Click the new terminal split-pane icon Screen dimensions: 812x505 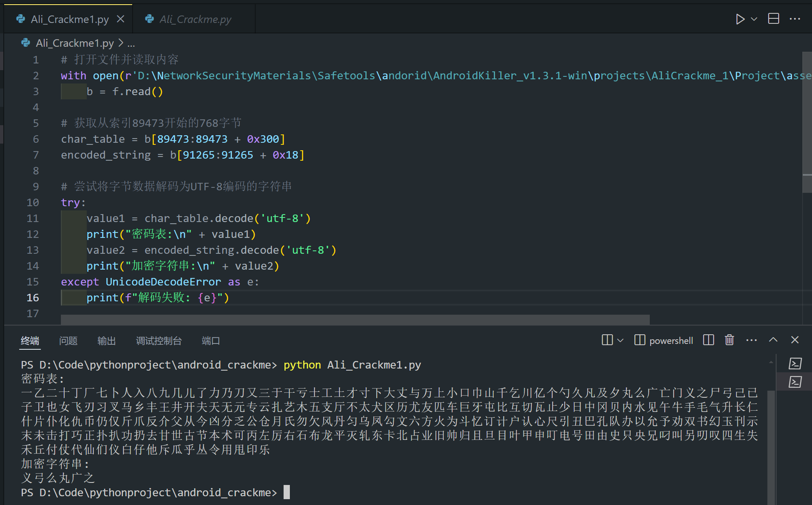point(607,340)
